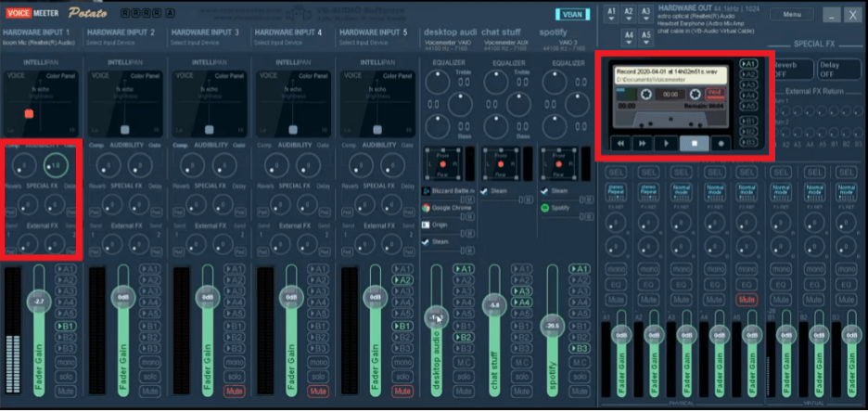Toggle solo on Hardware Input 1
The image size is (868, 412).
[66, 377]
